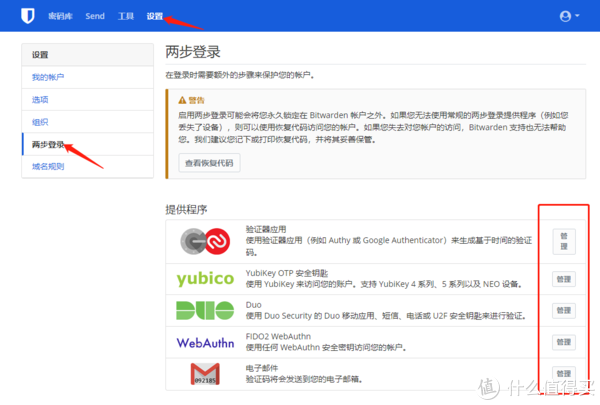Open the account avatar dropdown
This screenshot has height=405, width=600.
click(569, 16)
